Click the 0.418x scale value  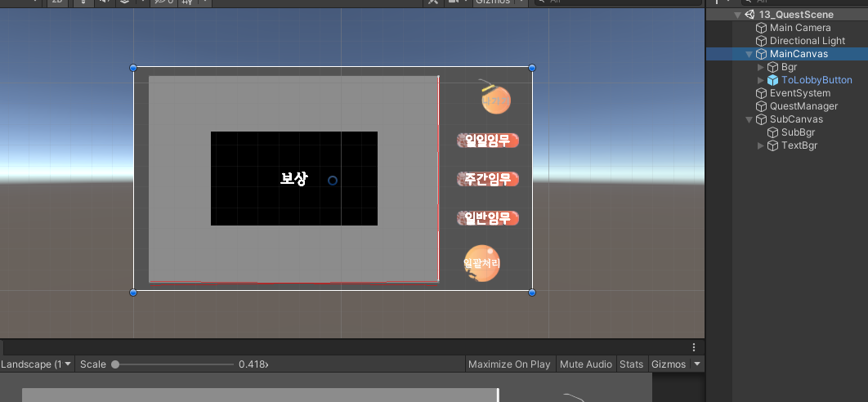pos(253,364)
